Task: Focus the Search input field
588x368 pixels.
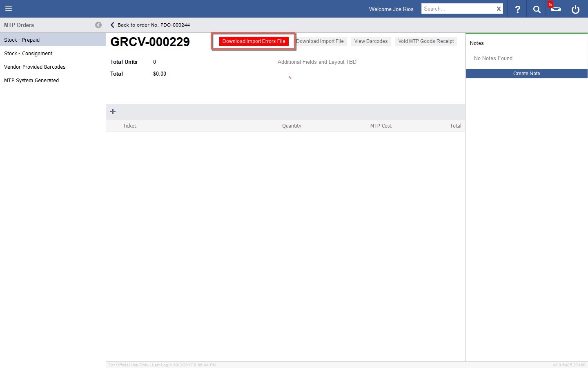Action: click(x=457, y=9)
